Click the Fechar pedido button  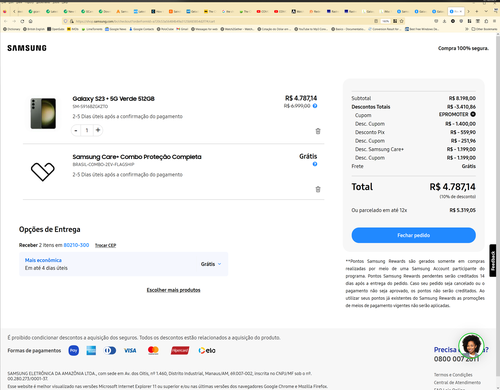tap(413, 235)
